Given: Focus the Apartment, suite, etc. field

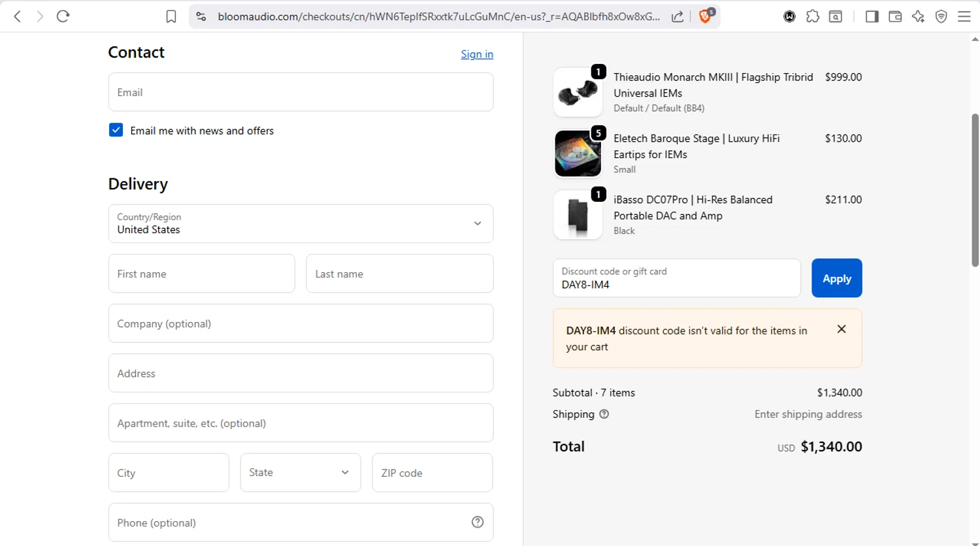Looking at the screenshot, I should pyautogui.click(x=301, y=423).
